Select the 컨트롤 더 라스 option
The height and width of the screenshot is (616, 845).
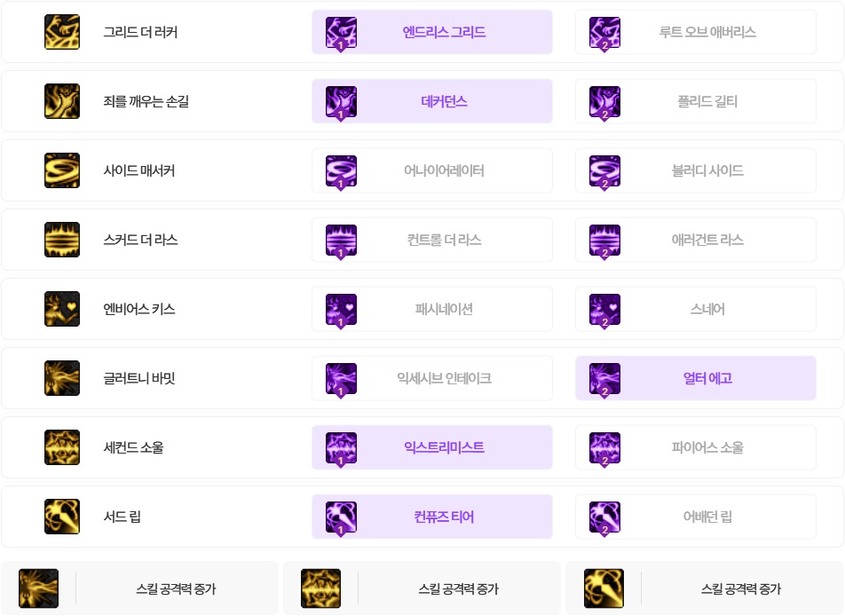[432, 240]
